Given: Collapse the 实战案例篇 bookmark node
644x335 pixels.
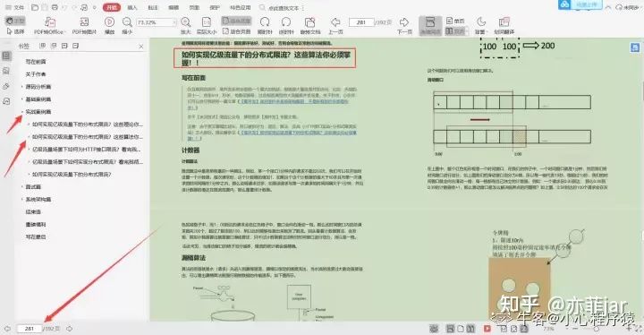Looking at the screenshot, I should tap(21, 112).
